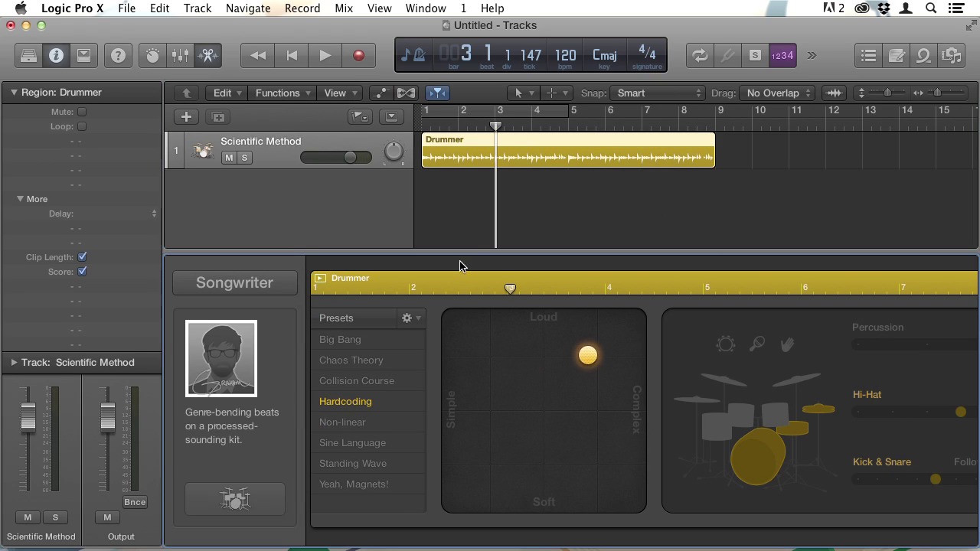Open the Mix menu
980x551 pixels.
344,8
